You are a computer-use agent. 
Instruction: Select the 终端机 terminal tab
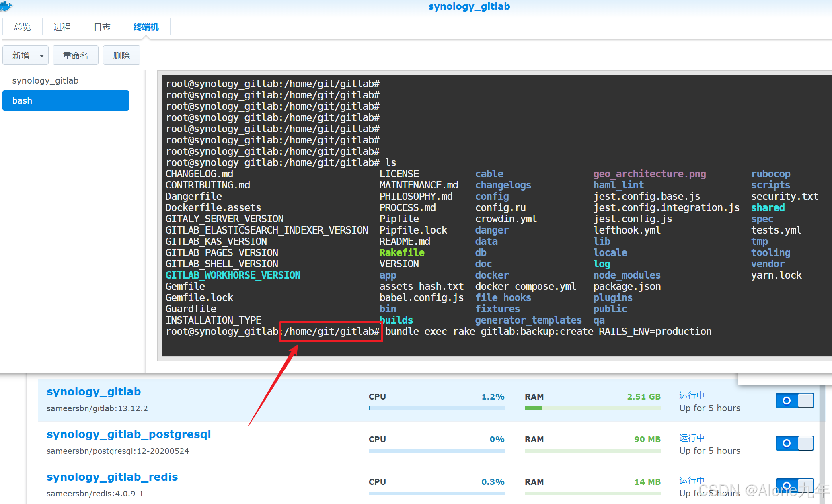pos(146,27)
